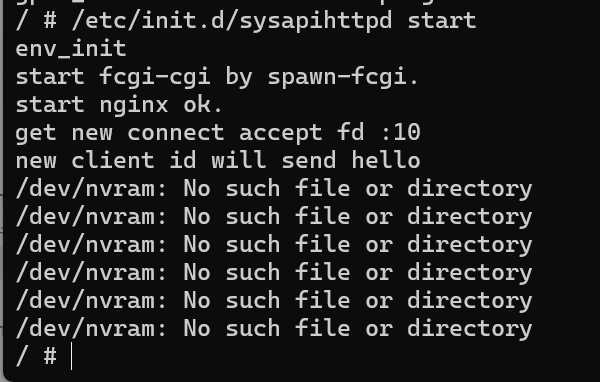This screenshot has width=600, height=382.
Task: Click the 'fcgi-cgi' word in output
Action: tap(155, 77)
